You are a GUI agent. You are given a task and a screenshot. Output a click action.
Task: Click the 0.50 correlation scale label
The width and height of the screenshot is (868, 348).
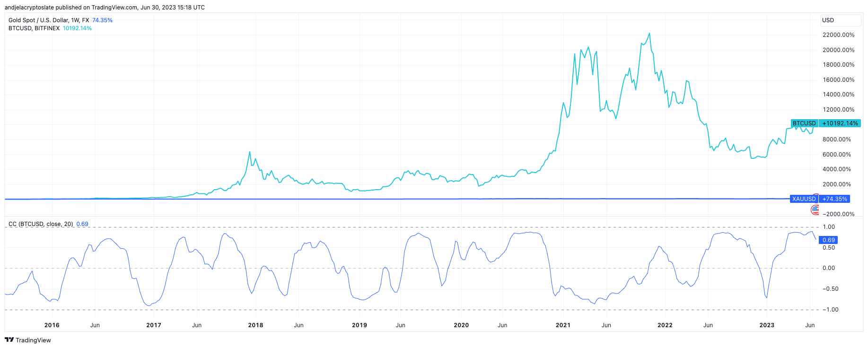point(829,248)
